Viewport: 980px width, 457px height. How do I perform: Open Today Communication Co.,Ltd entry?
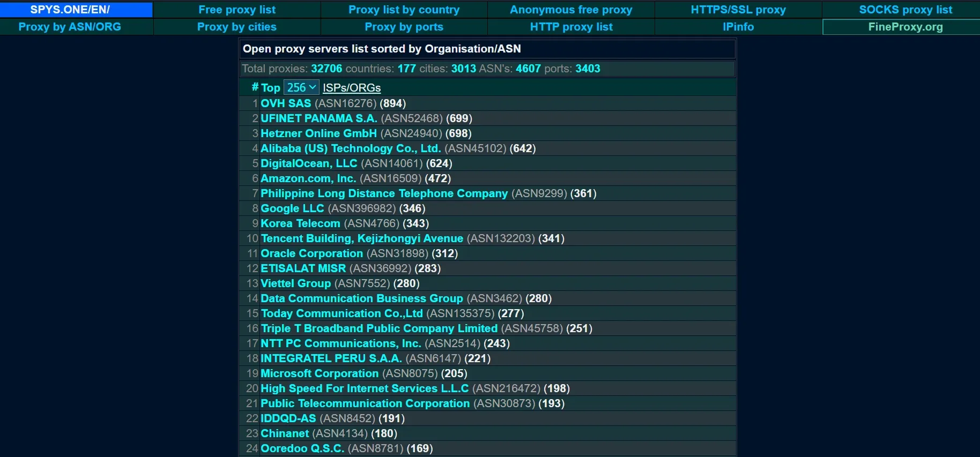341,313
